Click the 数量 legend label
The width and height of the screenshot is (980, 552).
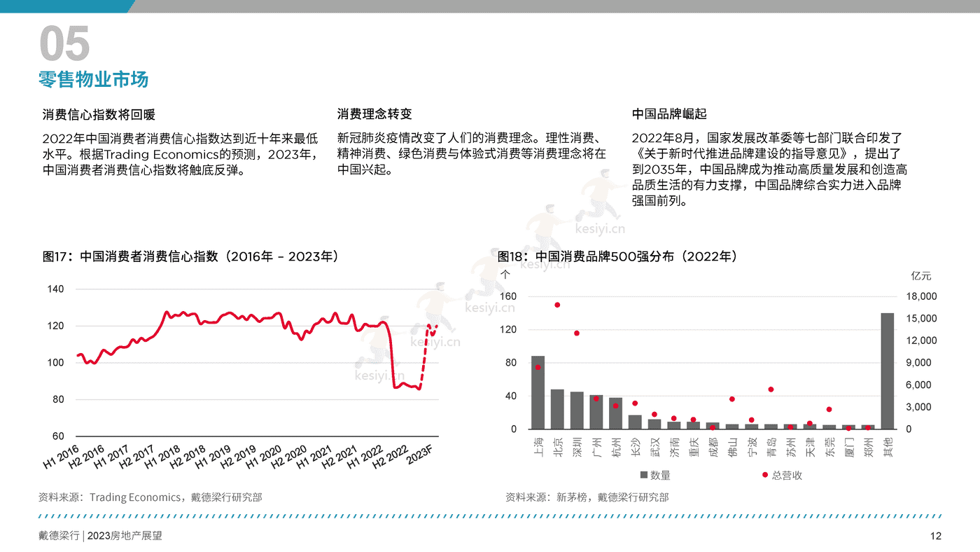(660, 476)
